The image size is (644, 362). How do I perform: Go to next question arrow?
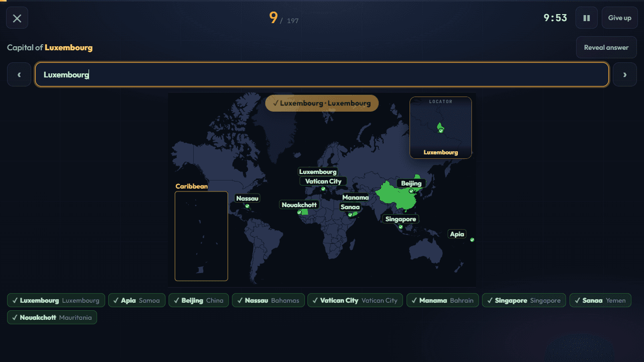pyautogui.click(x=625, y=74)
